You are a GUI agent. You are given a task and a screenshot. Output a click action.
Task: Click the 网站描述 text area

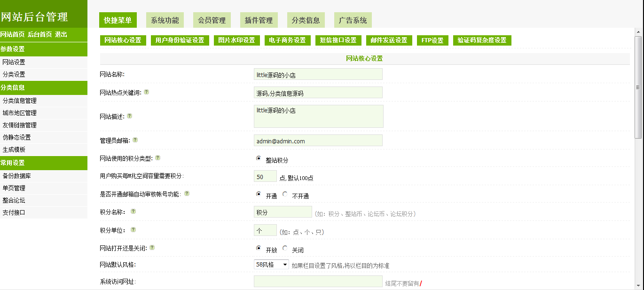[319, 116]
